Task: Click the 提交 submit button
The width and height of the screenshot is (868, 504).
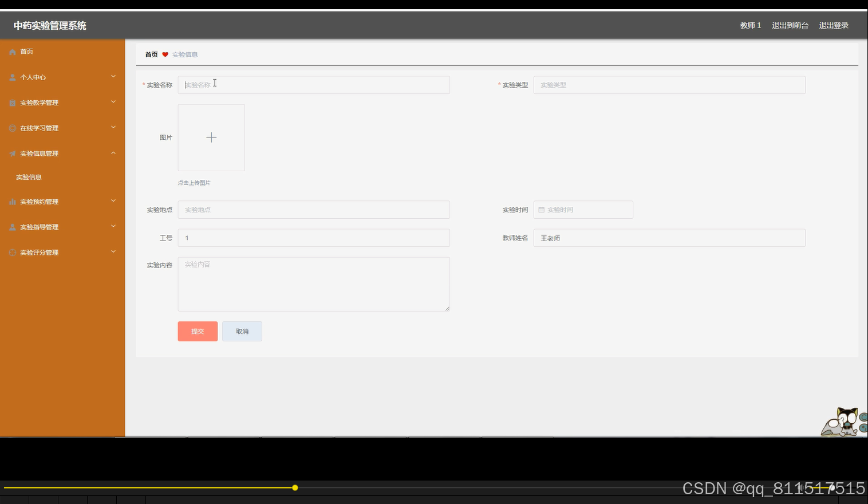Action: pyautogui.click(x=198, y=332)
